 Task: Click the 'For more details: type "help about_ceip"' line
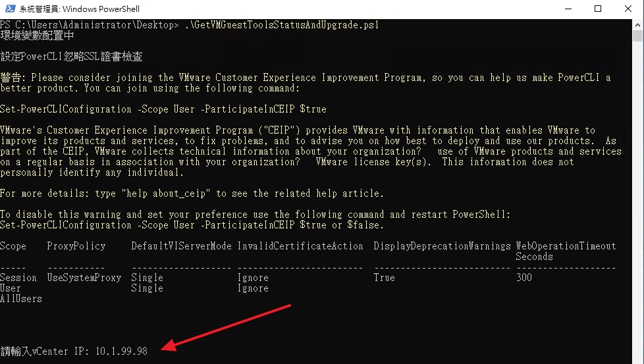192,194
